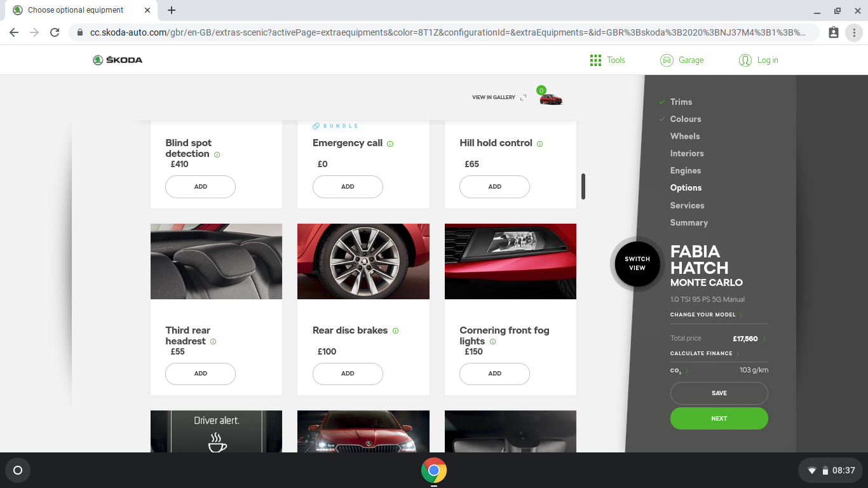
Task: Open a new browser tab
Action: (x=172, y=10)
